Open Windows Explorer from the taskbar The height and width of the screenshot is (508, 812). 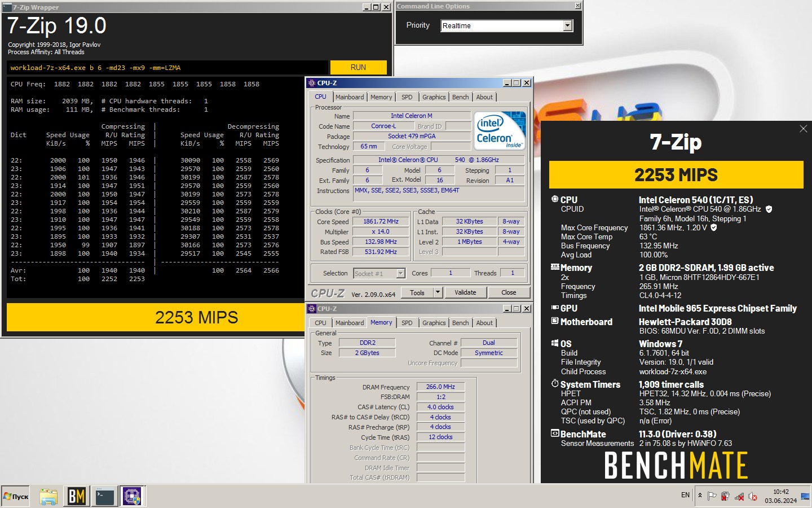pyautogui.click(x=48, y=496)
